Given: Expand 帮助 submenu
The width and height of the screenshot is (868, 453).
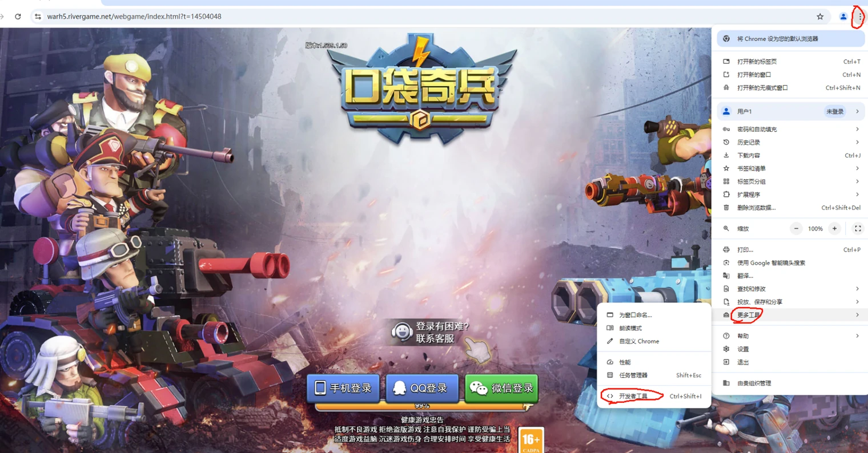Looking at the screenshot, I should pyautogui.click(x=791, y=335).
